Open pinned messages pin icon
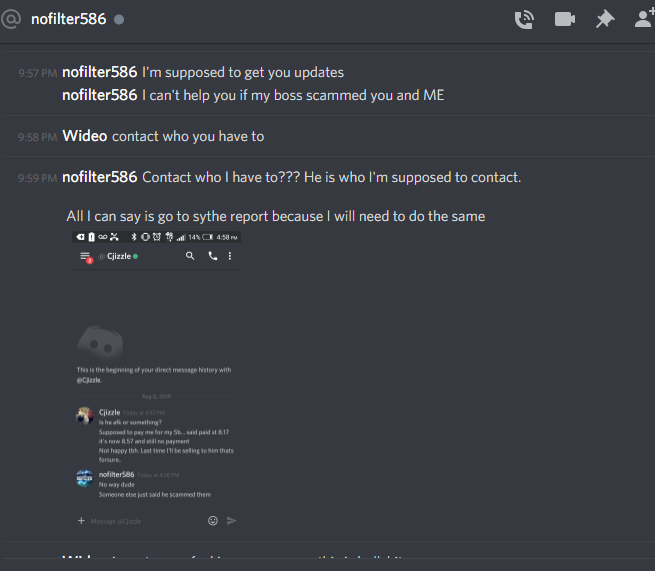This screenshot has height=571, width=655. pos(604,19)
